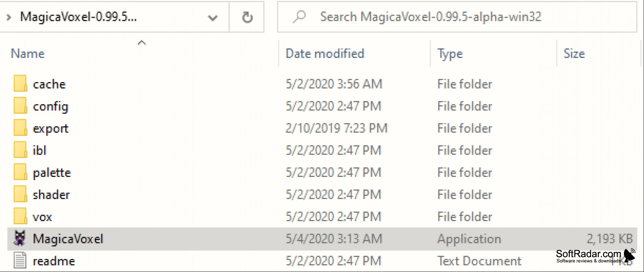The height and width of the screenshot is (272, 644).
Task: Open the address bar history dropdown
Action: 212,17
